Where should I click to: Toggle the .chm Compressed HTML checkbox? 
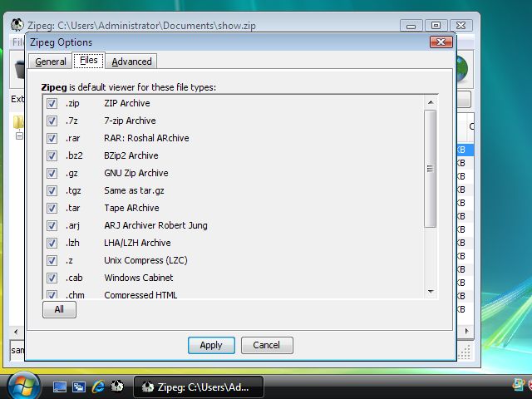tap(52, 294)
